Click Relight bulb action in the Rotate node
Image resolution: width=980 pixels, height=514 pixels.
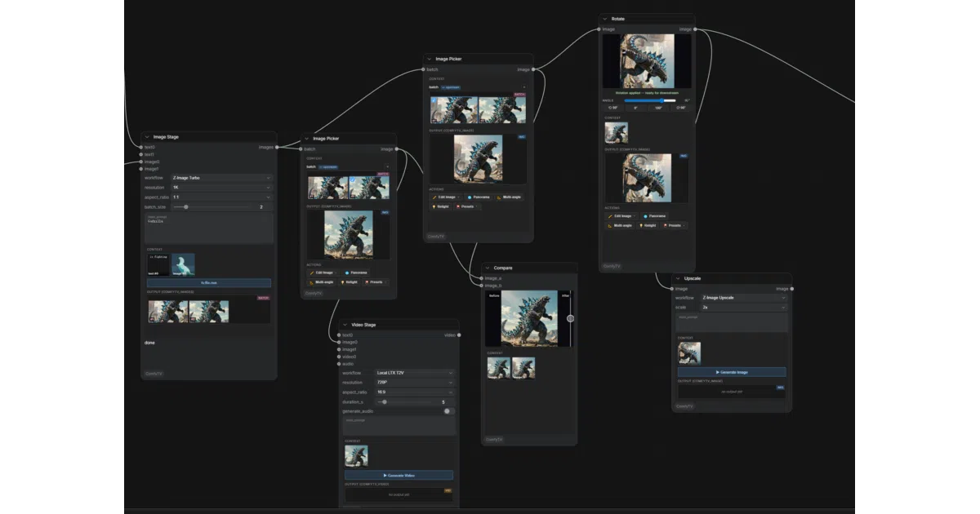click(647, 225)
